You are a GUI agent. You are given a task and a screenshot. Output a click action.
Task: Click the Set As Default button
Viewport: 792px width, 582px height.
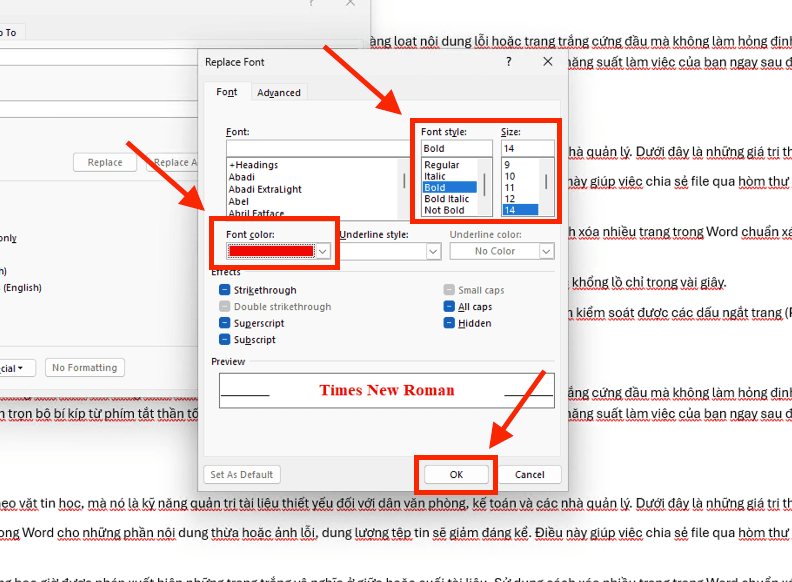click(x=242, y=474)
